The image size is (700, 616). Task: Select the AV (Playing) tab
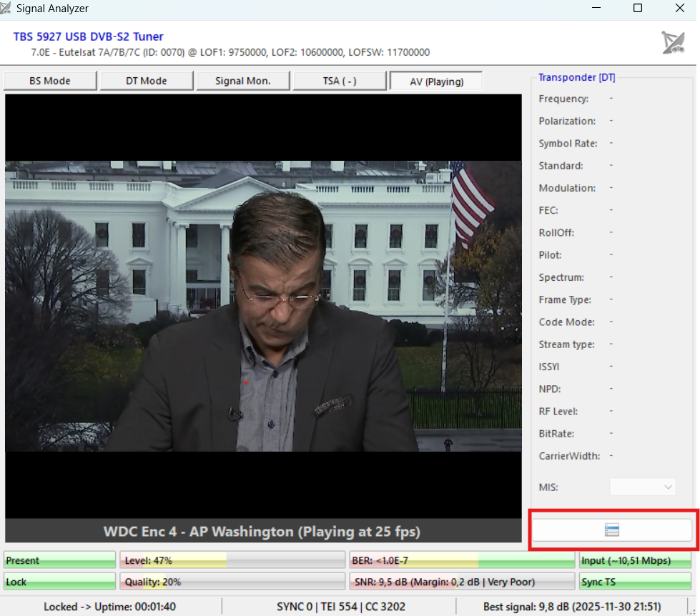coord(436,81)
